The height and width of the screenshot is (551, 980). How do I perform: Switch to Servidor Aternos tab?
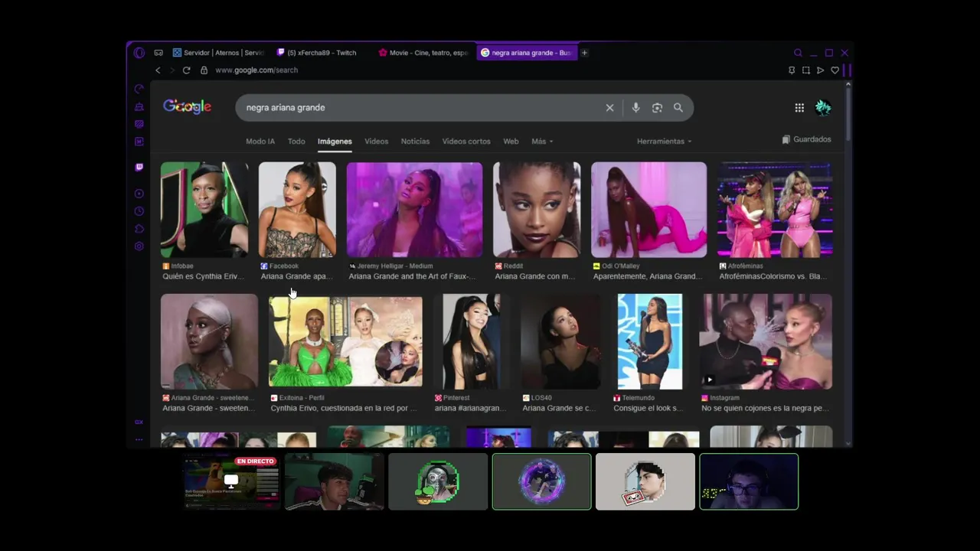click(x=217, y=53)
